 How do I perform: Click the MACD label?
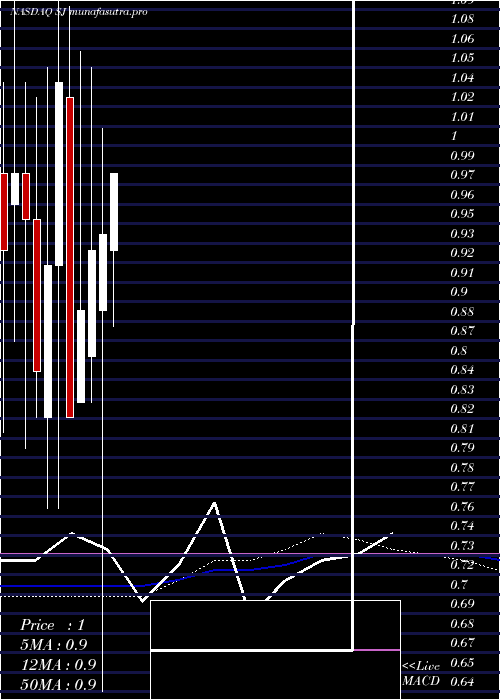click(x=421, y=681)
